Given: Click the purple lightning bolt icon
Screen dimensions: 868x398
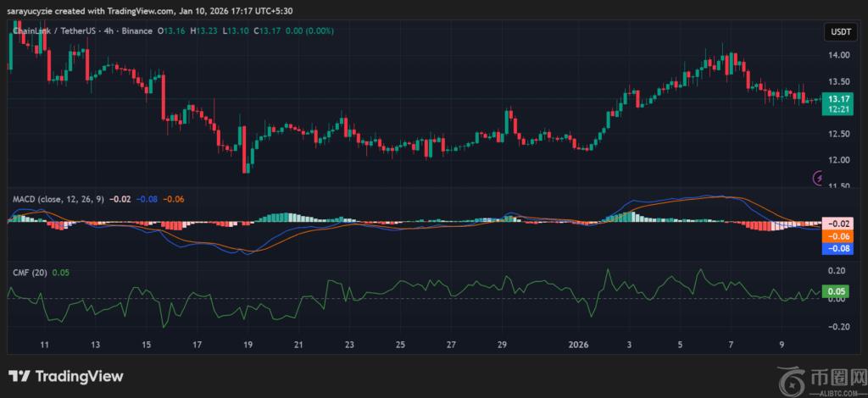Looking at the screenshot, I should [819, 178].
